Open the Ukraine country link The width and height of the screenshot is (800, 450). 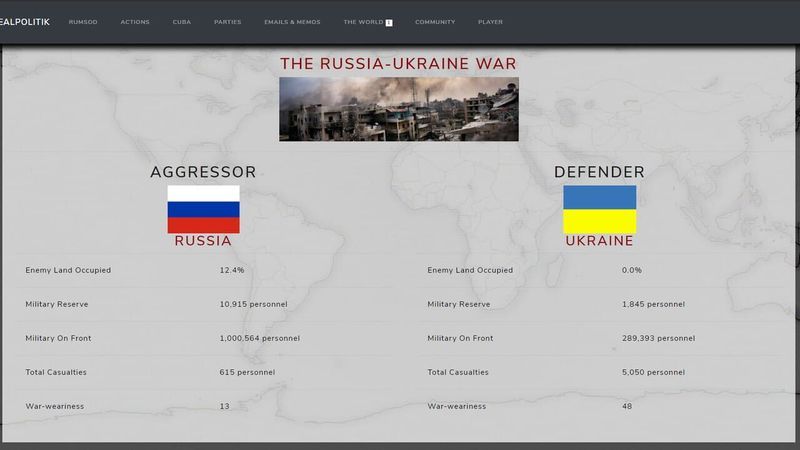(x=599, y=241)
